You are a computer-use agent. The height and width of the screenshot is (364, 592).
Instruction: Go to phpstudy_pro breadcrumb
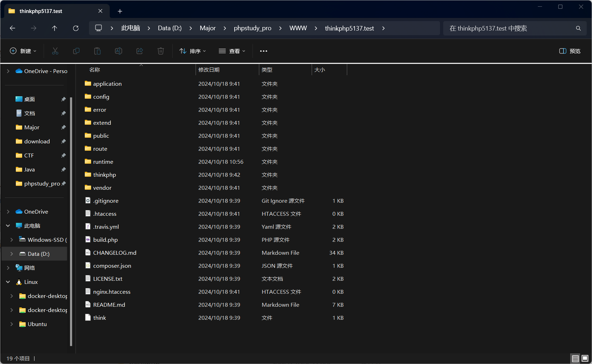pyautogui.click(x=253, y=28)
